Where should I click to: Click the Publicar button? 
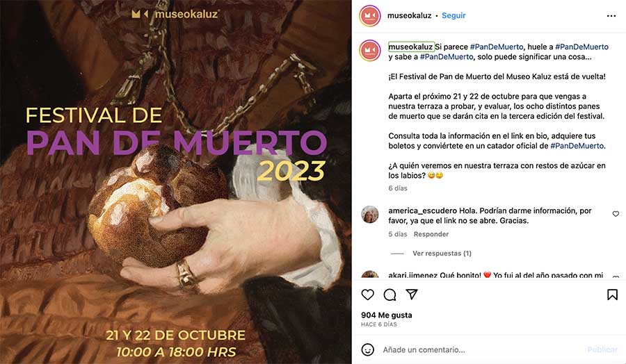pos(602,349)
